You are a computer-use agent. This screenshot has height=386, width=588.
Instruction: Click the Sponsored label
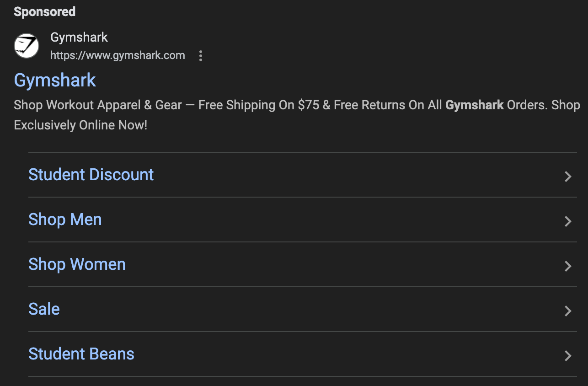(44, 12)
